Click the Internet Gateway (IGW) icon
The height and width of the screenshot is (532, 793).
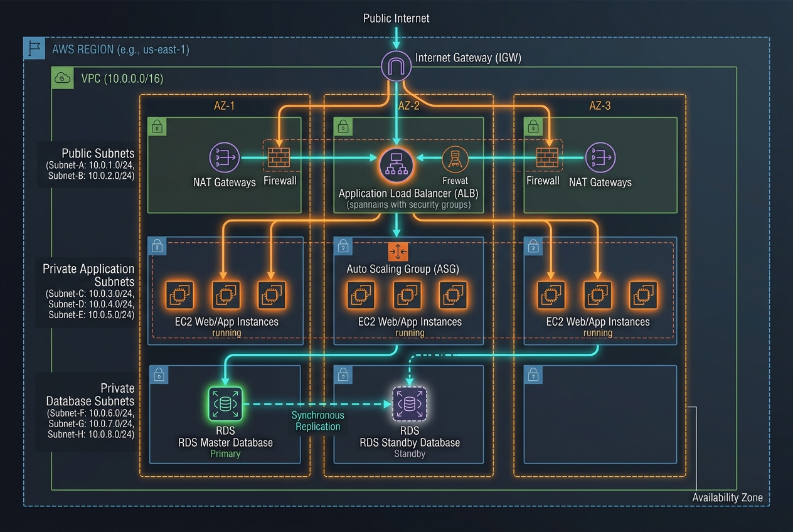click(396, 66)
